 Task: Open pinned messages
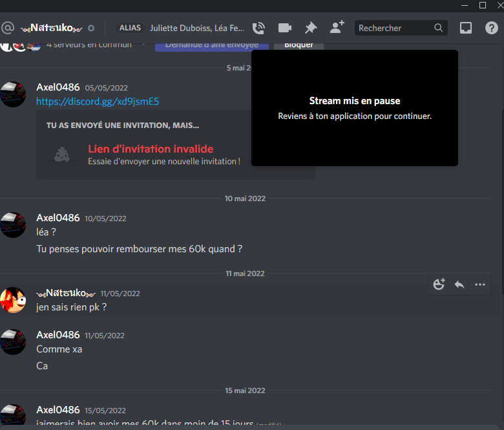311,28
